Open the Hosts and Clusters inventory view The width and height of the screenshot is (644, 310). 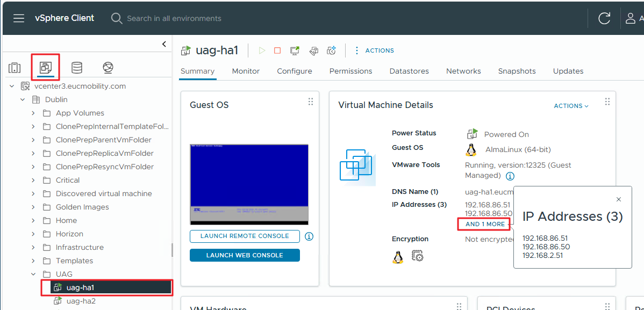coord(15,68)
